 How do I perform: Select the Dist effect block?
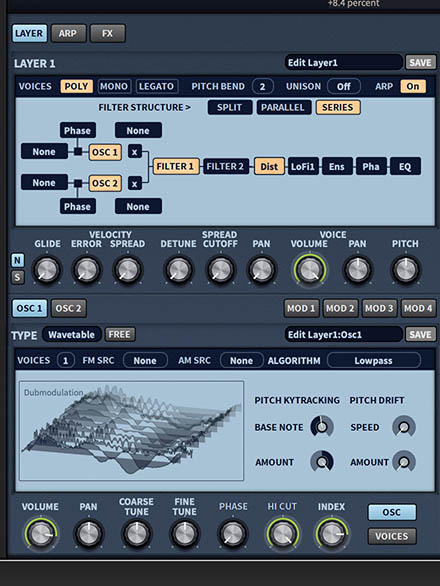point(269,166)
